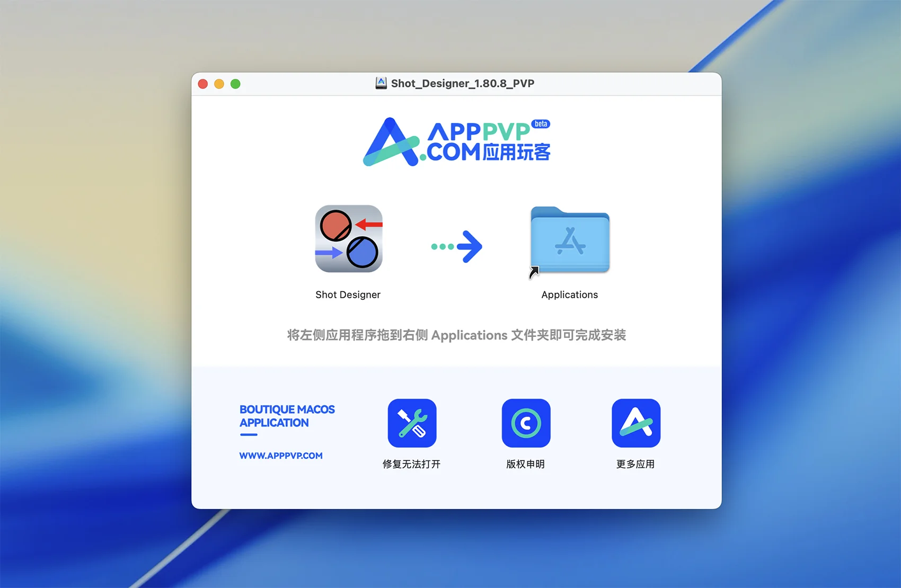Minimize the window with yellow button
901x588 pixels.
pyautogui.click(x=219, y=84)
